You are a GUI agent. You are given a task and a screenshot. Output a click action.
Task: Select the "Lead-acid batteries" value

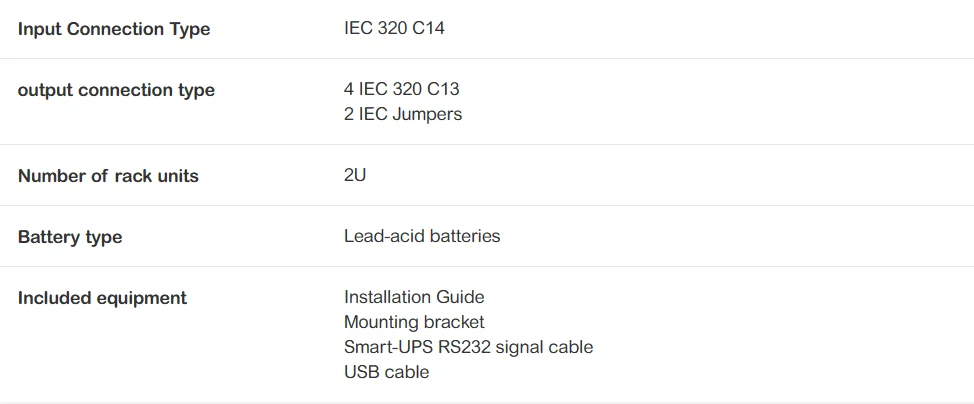coord(421,236)
